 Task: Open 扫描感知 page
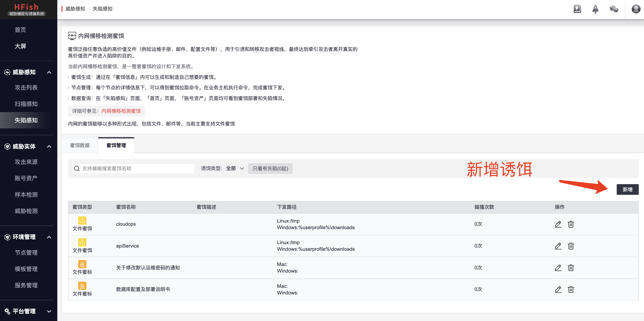pyautogui.click(x=26, y=104)
